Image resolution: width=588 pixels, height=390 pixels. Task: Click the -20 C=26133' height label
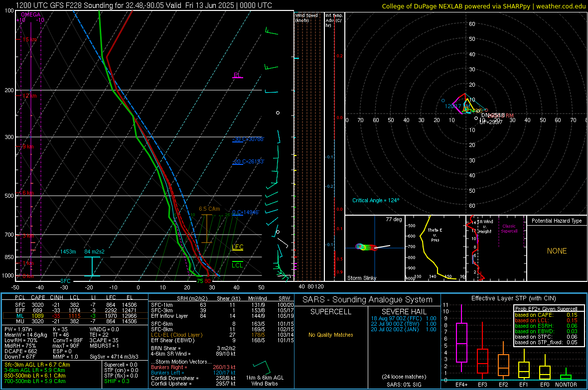[248, 161]
